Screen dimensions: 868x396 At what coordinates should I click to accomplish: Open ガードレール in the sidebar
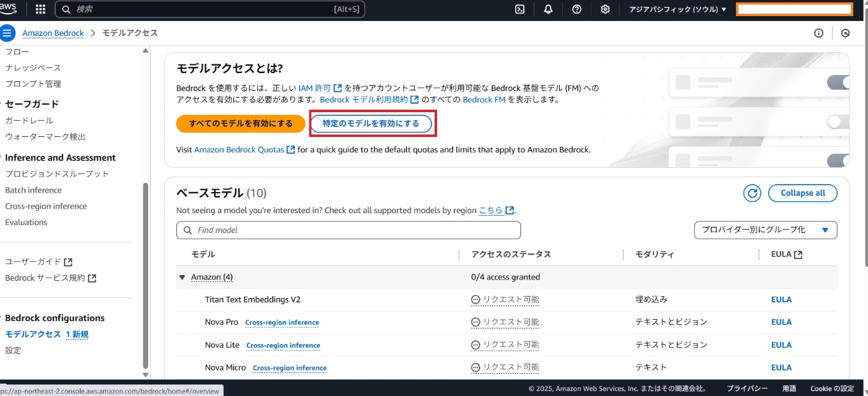point(29,120)
